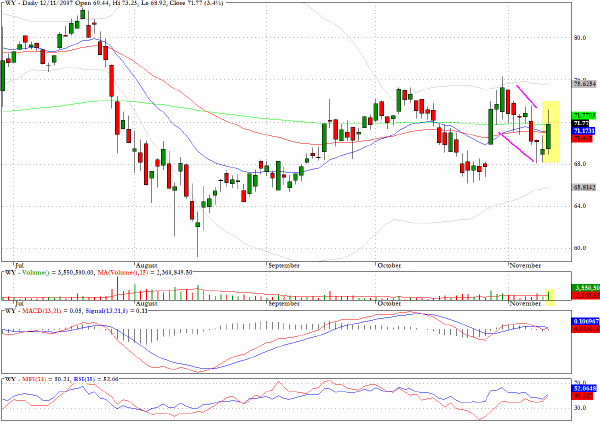Select the red 0.045003 MACD value tag

tap(584, 329)
